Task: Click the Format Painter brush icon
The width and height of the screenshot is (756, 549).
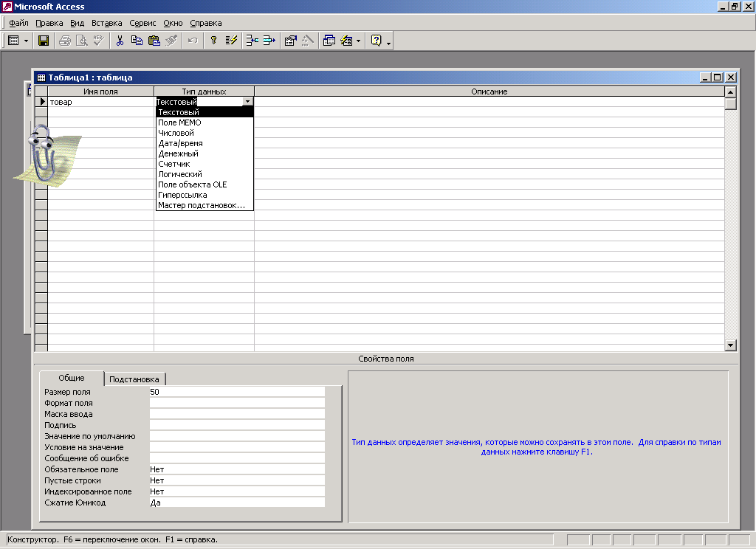Action: coord(171,41)
